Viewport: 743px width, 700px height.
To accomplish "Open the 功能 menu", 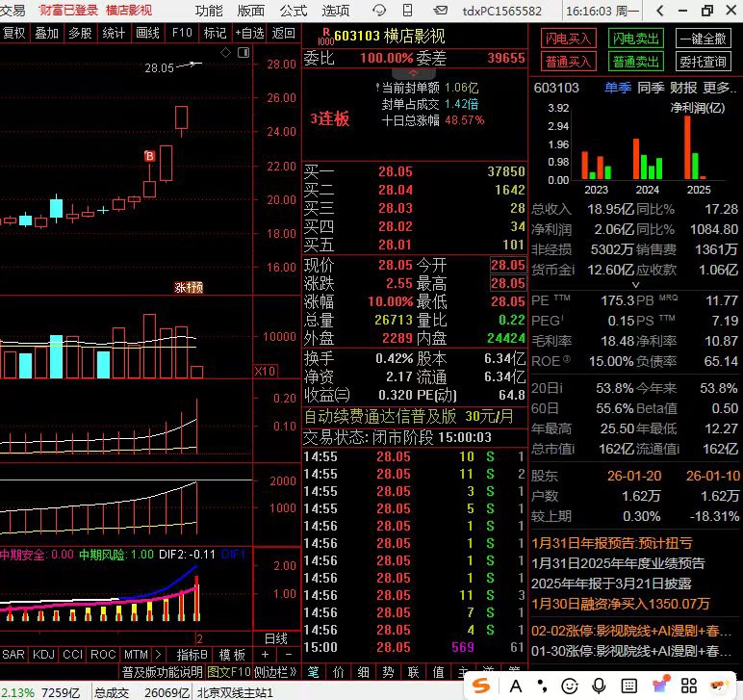I will click(209, 11).
